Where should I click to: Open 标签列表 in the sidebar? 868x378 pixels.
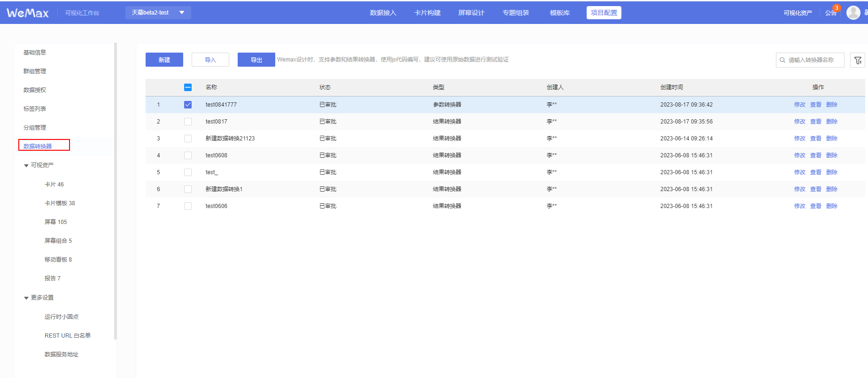pos(35,109)
